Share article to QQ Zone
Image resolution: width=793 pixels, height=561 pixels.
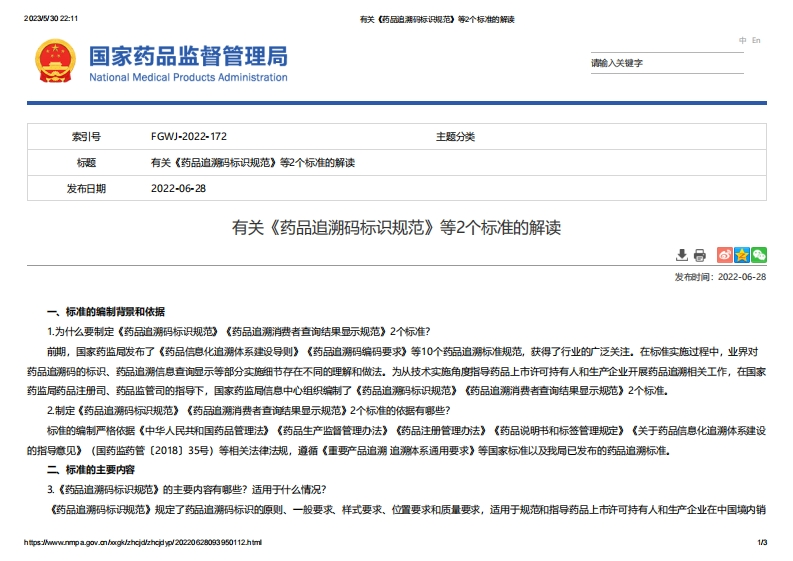[x=742, y=255]
